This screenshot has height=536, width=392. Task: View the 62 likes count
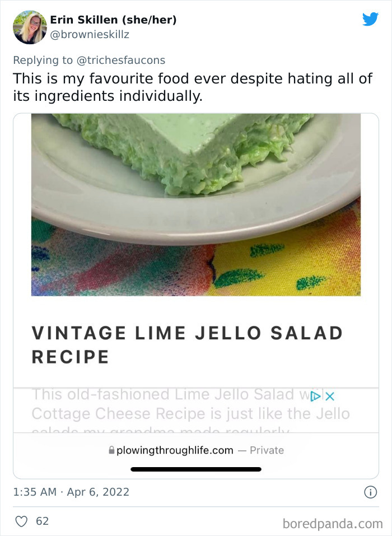[x=43, y=521]
